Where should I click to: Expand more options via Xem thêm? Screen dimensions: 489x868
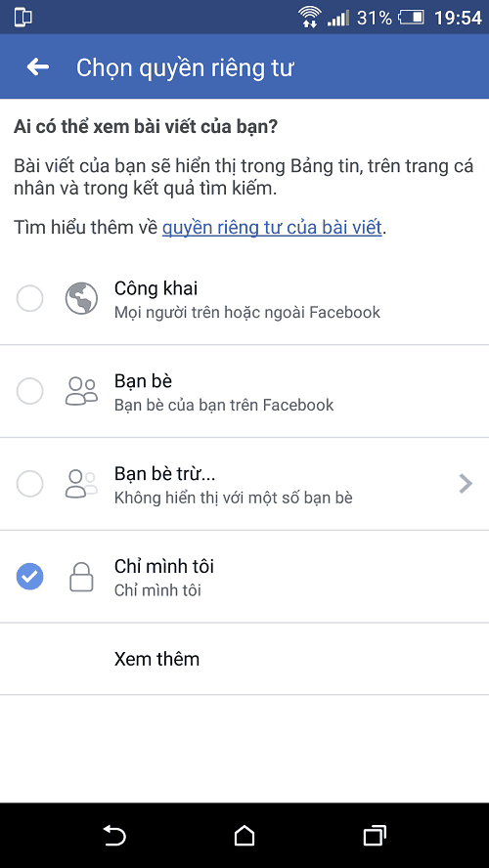156,659
